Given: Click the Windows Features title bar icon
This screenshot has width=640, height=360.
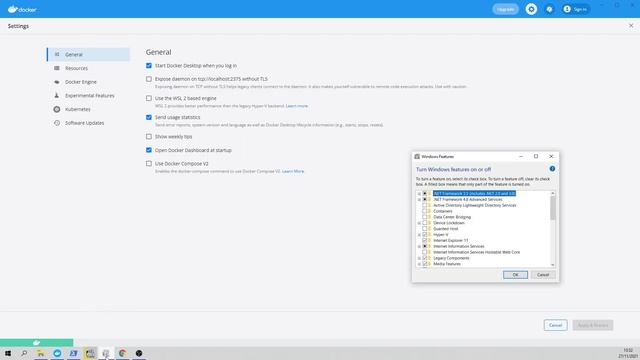Looking at the screenshot, I should click(417, 156).
